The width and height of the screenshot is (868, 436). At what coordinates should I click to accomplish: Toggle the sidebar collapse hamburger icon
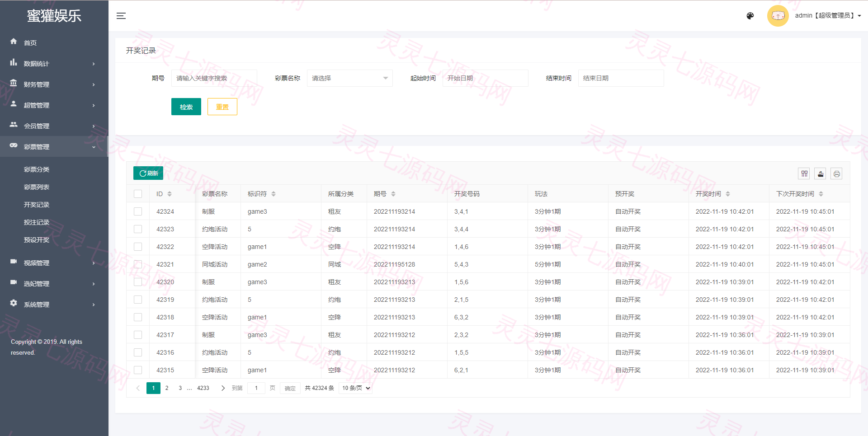coord(121,16)
